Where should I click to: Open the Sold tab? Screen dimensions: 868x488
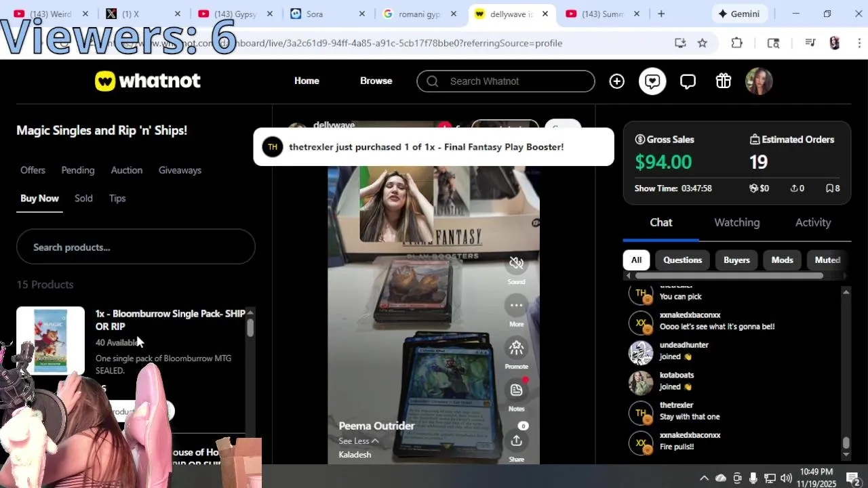(x=83, y=199)
